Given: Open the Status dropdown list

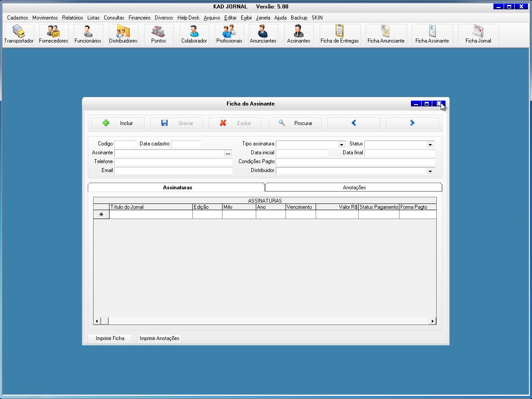Looking at the screenshot, I should tap(430, 145).
